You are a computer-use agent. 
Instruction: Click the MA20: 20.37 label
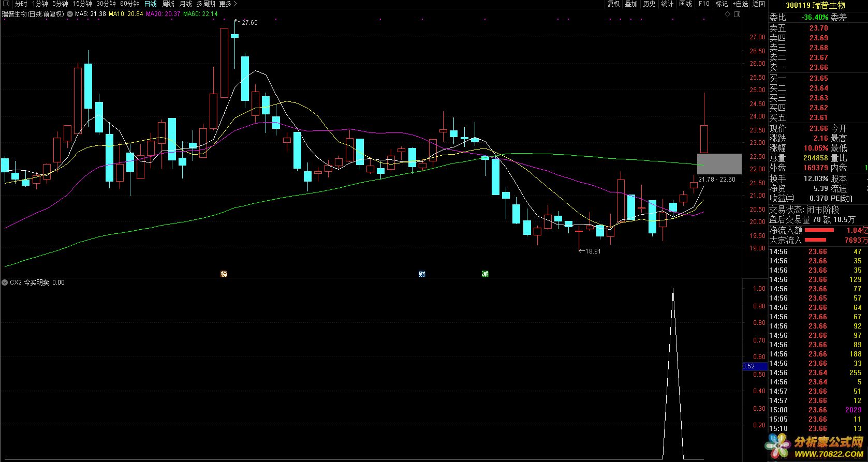click(x=163, y=14)
